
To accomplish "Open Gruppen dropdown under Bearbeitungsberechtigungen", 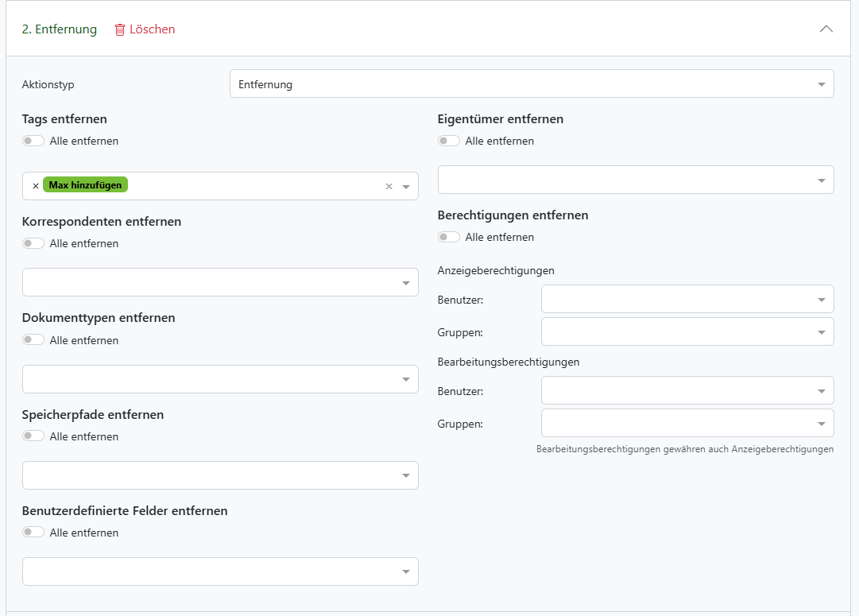I will click(x=687, y=423).
